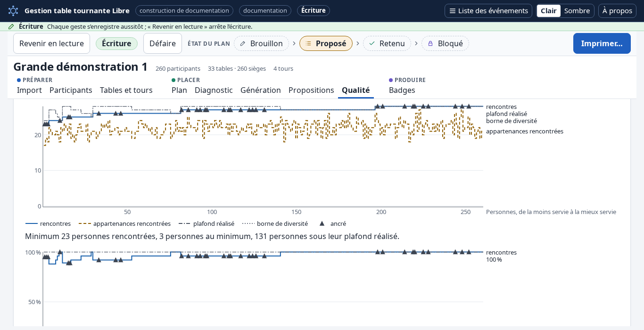644x330 pixels.
Task: Lock the plan with Bloqué
Action: coord(445,43)
